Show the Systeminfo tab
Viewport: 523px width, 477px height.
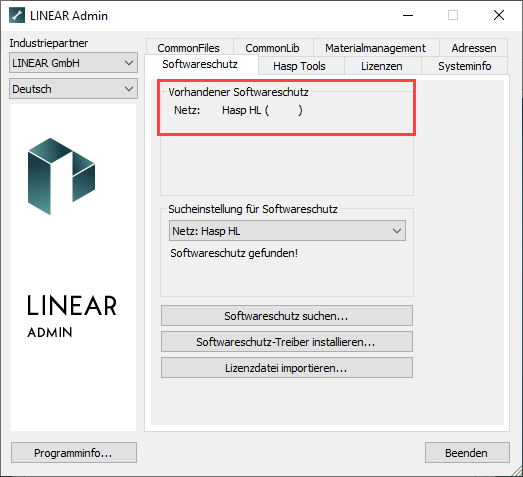pos(465,66)
